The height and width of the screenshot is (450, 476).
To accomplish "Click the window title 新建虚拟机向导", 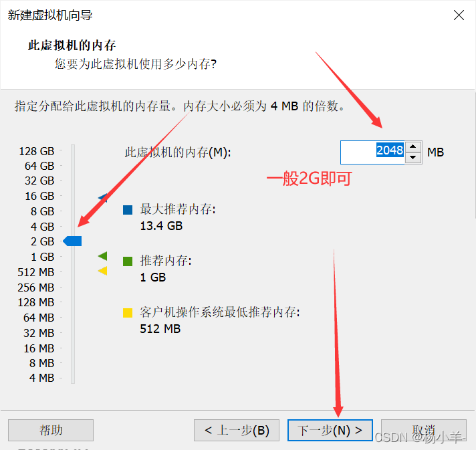I will [x=50, y=15].
